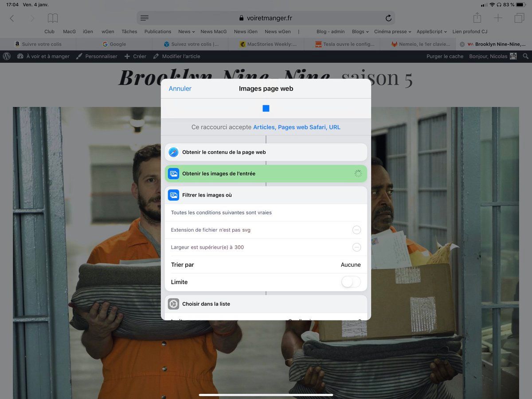Switch to the Tesla ouvre le config tab

[x=345, y=44]
